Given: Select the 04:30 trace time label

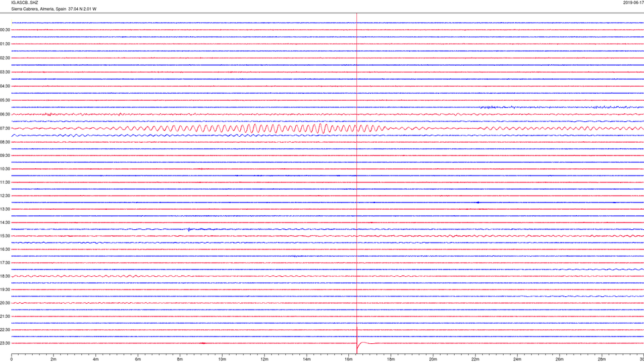Looking at the screenshot, I should (5, 86).
